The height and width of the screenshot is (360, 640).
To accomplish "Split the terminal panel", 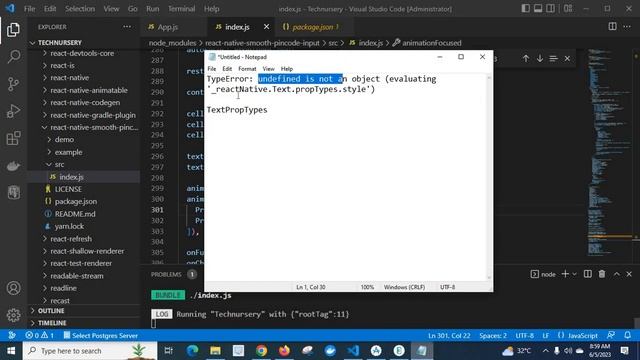I will pyautogui.click(x=588, y=274).
